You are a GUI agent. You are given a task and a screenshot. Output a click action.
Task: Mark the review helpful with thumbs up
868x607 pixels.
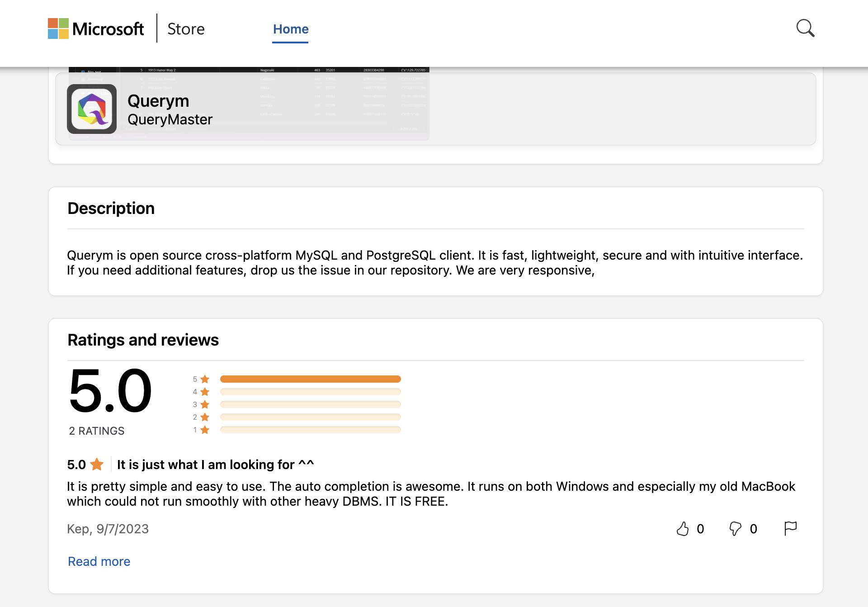pyautogui.click(x=683, y=529)
